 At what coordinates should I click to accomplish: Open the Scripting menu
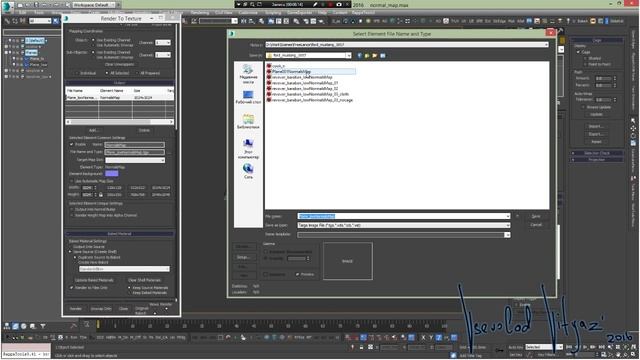click(x=273, y=13)
